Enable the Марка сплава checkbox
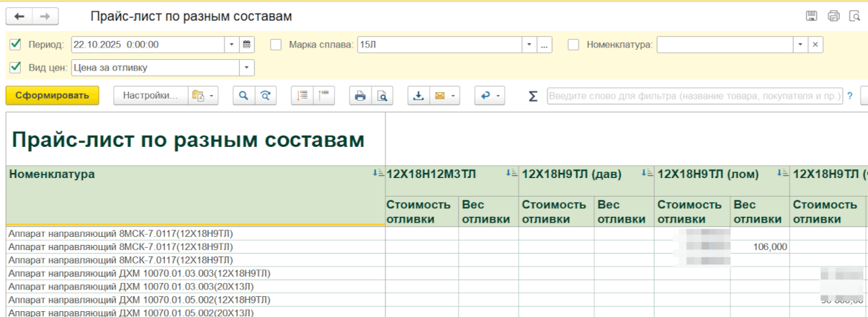The image size is (868, 317). 276,45
